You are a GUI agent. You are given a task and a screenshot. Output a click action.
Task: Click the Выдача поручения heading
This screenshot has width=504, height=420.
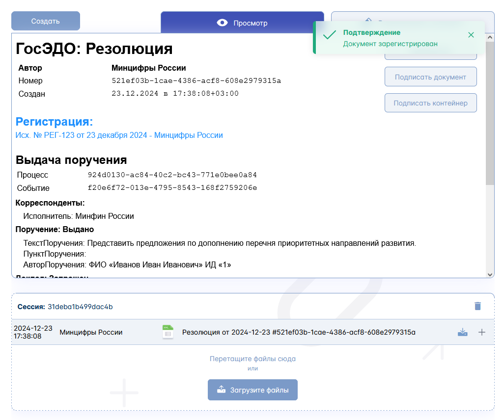[x=71, y=160]
